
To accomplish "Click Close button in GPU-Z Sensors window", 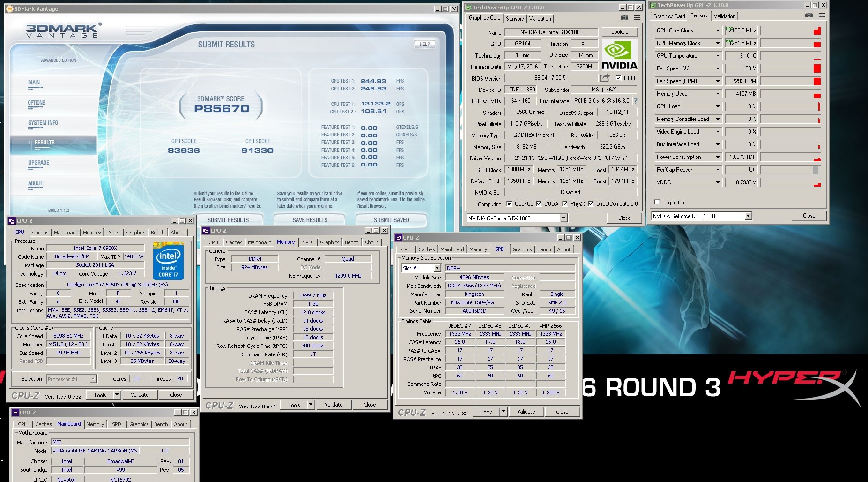I will pyautogui.click(x=809, y=216).
